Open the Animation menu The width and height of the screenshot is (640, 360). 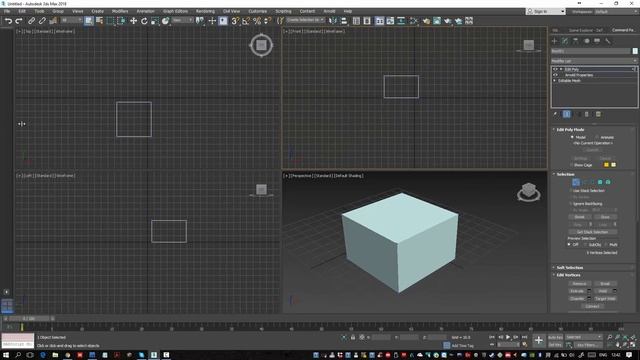[x=145, y=11]
